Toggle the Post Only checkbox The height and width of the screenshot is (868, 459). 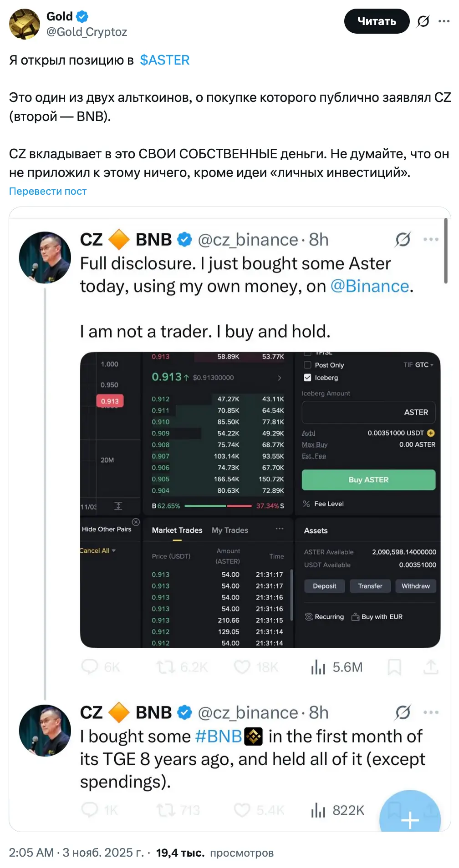(308, 365)
